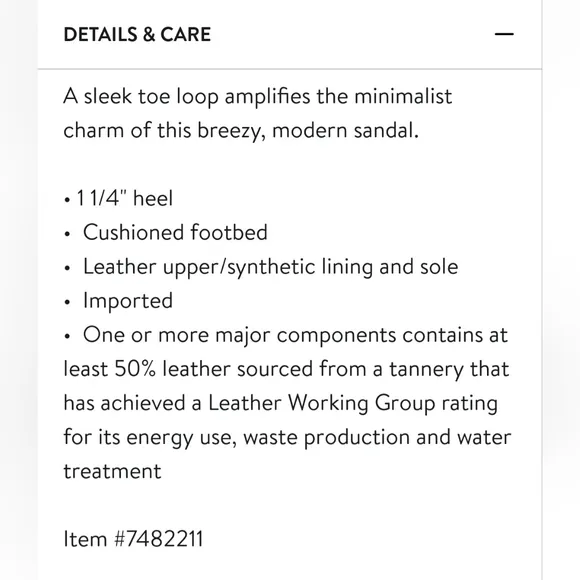Click the energy use, waste production line

287,437
